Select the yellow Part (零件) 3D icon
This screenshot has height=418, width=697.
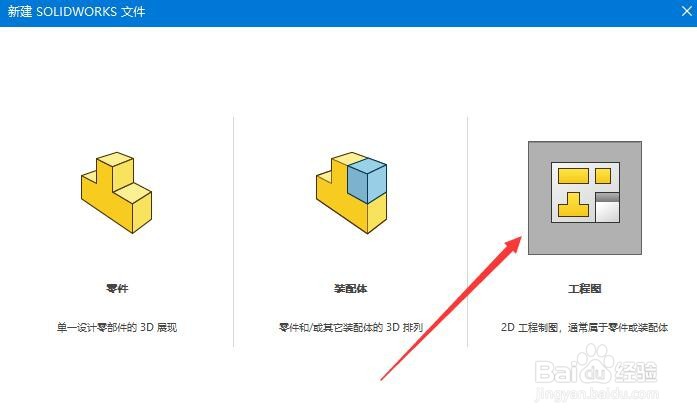[x=116, y=192]
